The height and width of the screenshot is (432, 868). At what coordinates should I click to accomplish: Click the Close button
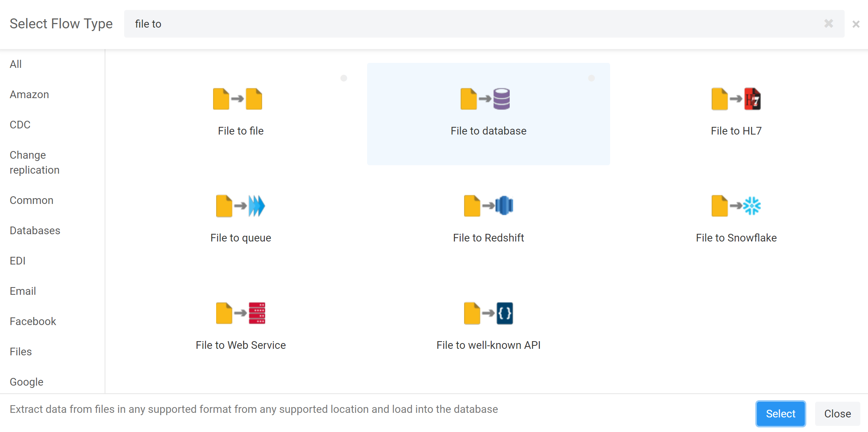(x=837, y=414)
